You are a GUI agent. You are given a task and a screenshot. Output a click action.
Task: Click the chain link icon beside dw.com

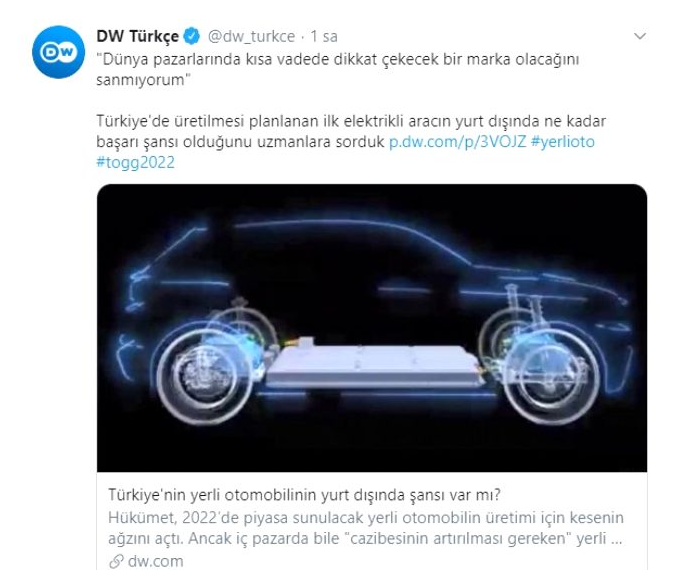point(116,562)
